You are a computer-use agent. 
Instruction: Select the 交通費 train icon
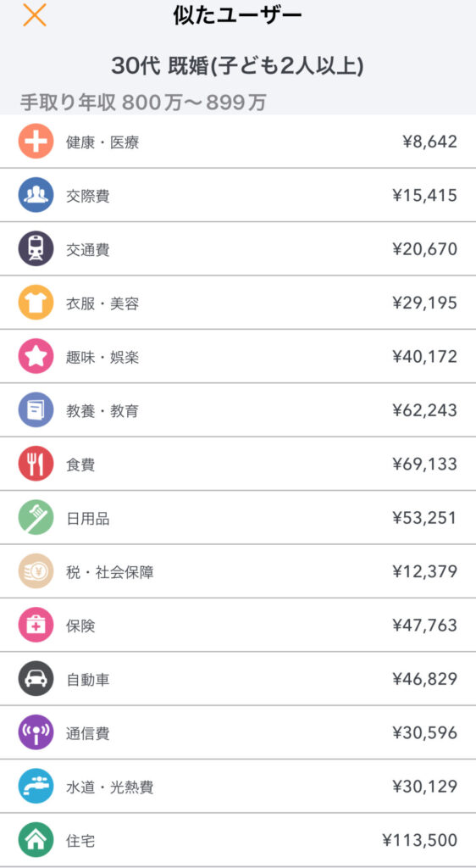pyautogui.click(x=36, y=249)
